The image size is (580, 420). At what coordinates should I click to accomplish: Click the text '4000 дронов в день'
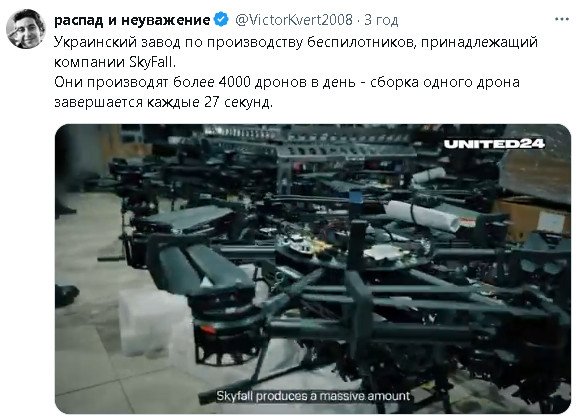[x=287, y=82]
